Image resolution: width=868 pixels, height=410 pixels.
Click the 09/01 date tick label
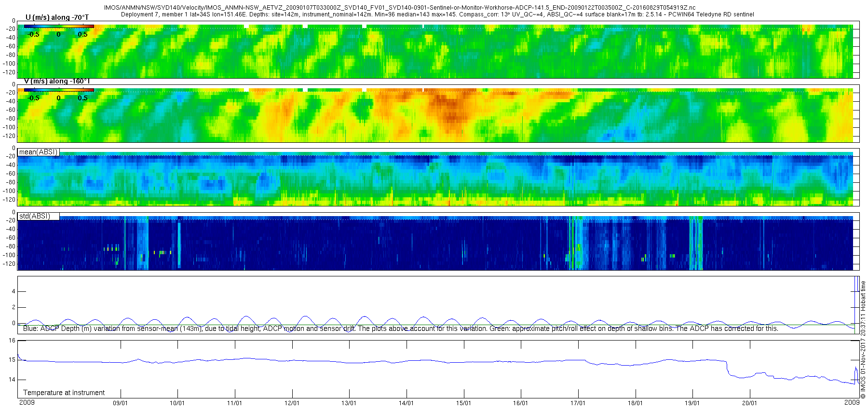120,403
